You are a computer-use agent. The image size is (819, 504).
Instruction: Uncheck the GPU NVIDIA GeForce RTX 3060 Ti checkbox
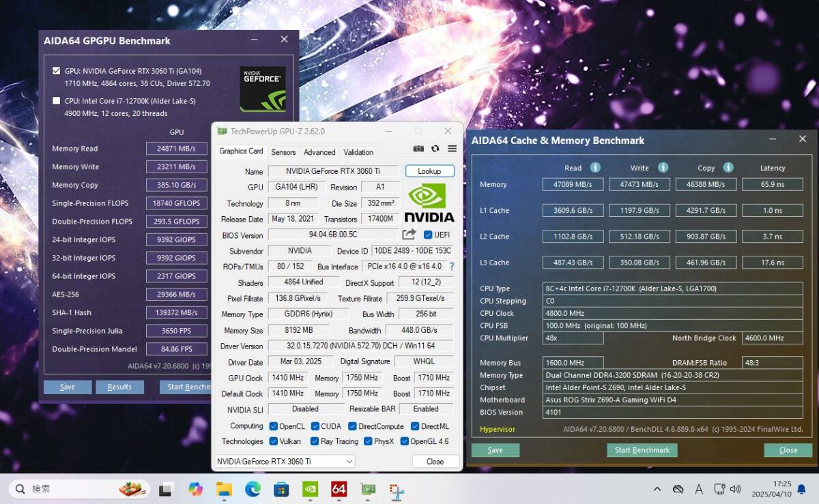57,70
